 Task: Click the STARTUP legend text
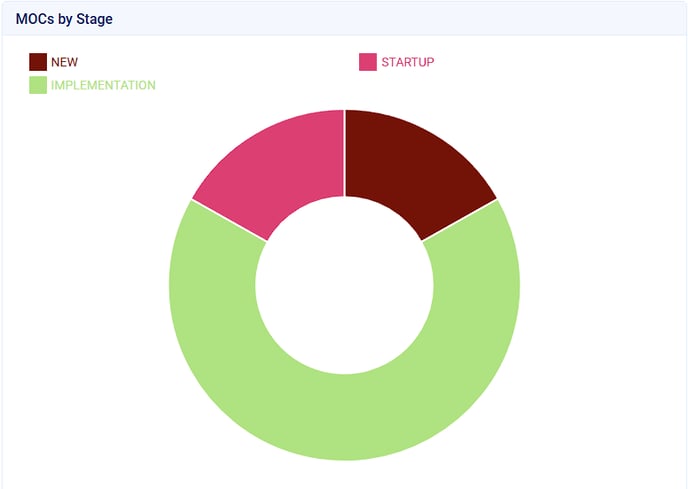(x=407, y=62)
